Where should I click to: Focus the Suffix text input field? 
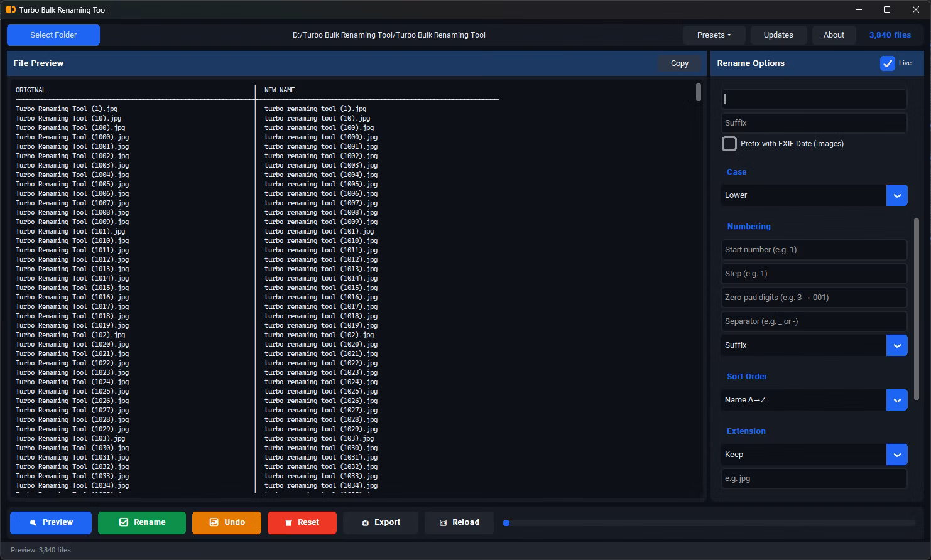(x=814, y=123)
